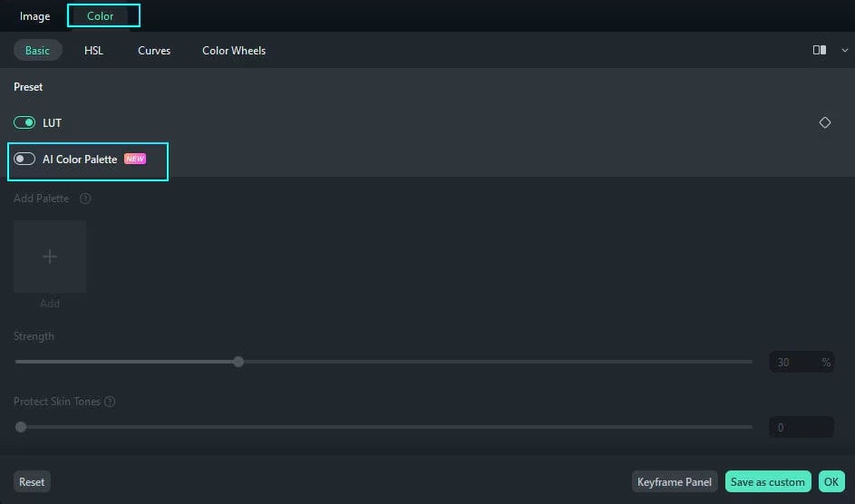Open the Keyframe Panel
This screenshot has height=504, width=855.
coord(675,481)
